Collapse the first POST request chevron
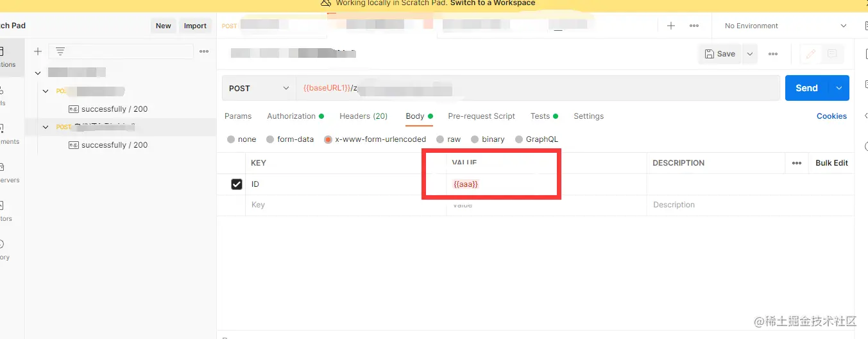This screenshot has width=868, height=339. pos(46,91)
